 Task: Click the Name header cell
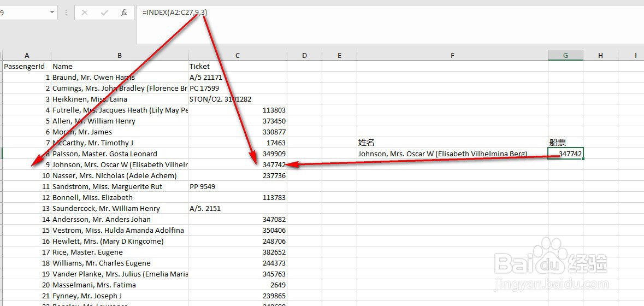click(120, 66)
